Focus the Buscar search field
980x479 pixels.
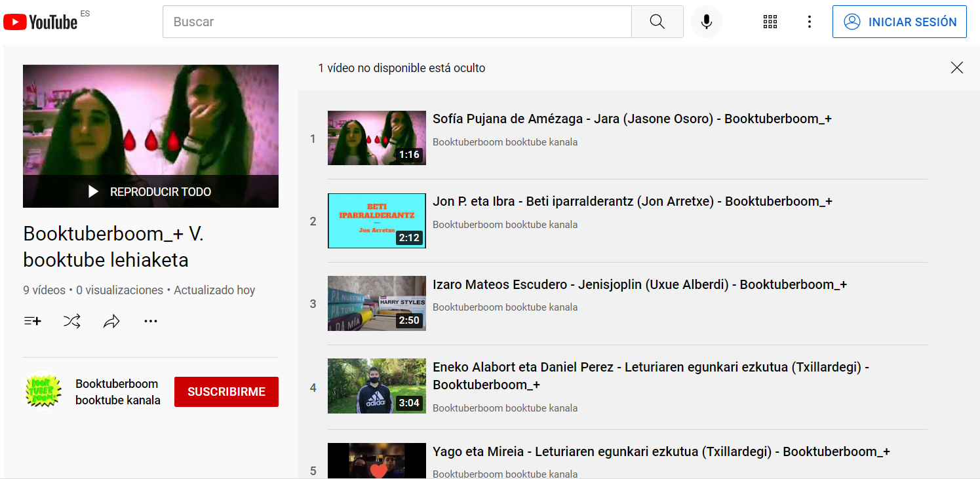pos(397,22)
